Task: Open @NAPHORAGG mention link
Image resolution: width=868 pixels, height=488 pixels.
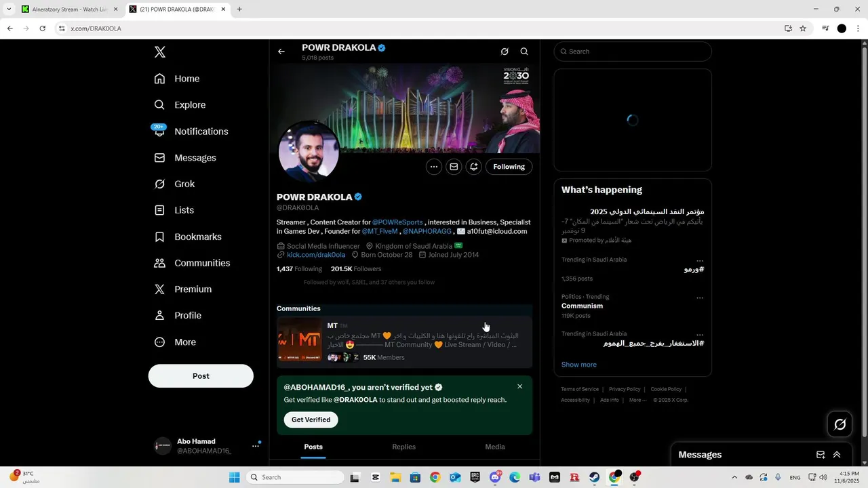Action: point(427,232)
